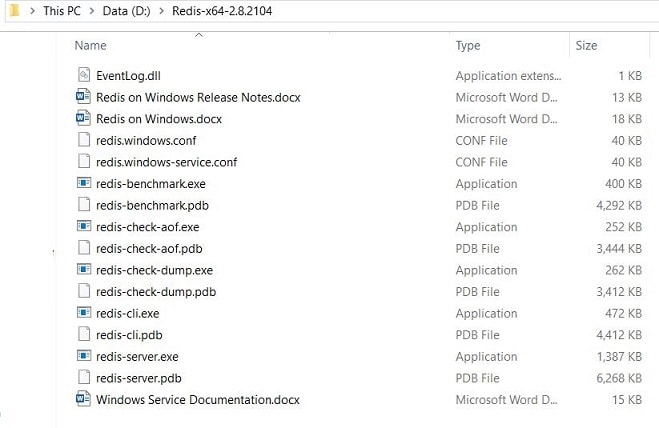Sort files by the Size column header

586,45
